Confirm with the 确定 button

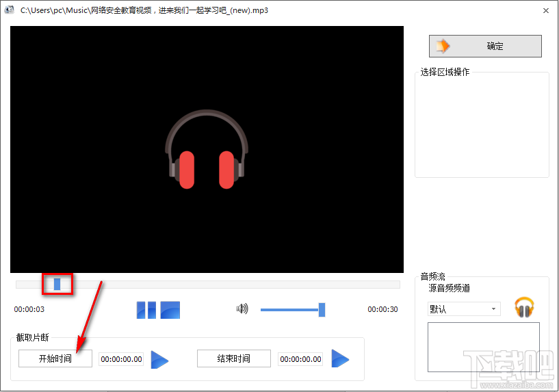pos(485,46)
